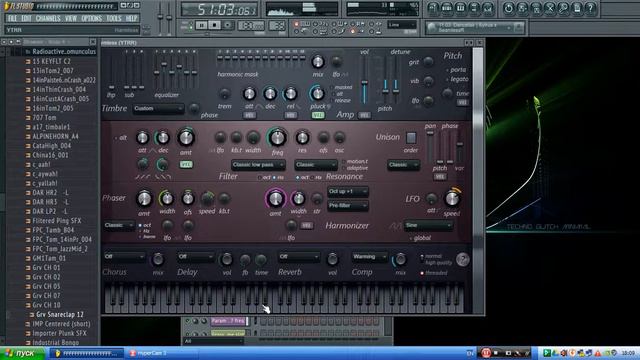This screenshot has width=640, height=360.
Task: Open the LFO Sine shape dropdown
Action: point(428,225)
